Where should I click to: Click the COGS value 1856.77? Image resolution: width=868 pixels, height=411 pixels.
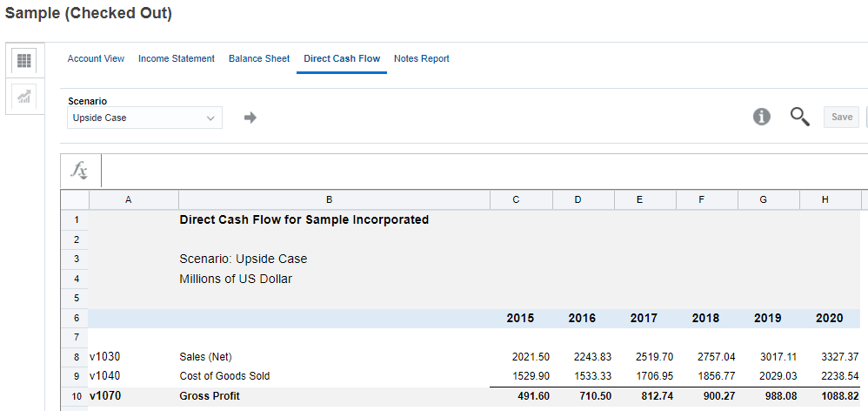[x=707, y=377]
